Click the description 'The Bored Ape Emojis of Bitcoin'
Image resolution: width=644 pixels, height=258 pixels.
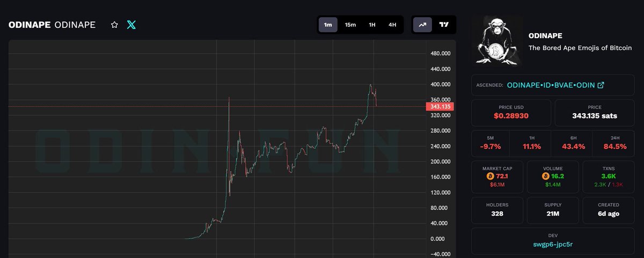click(x=580, y=48)
